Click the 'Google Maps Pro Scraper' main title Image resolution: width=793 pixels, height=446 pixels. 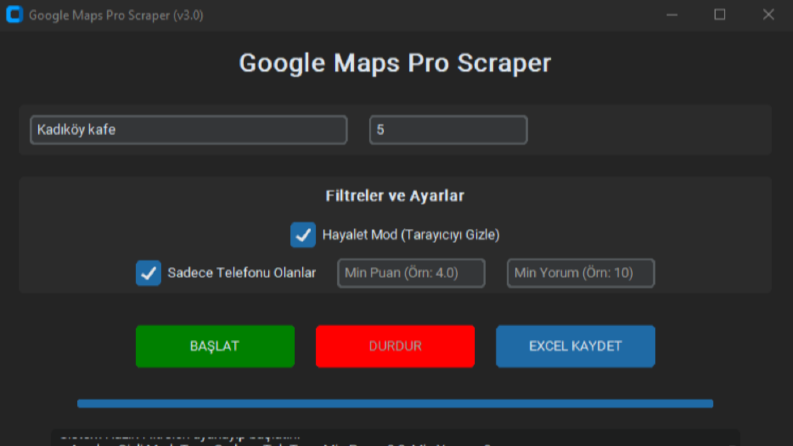pos(395,63)
